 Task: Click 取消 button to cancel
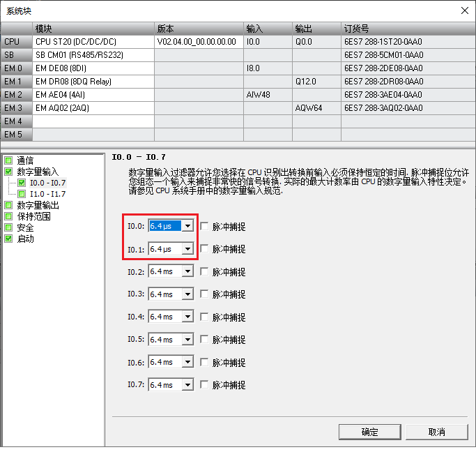[436, 432]
